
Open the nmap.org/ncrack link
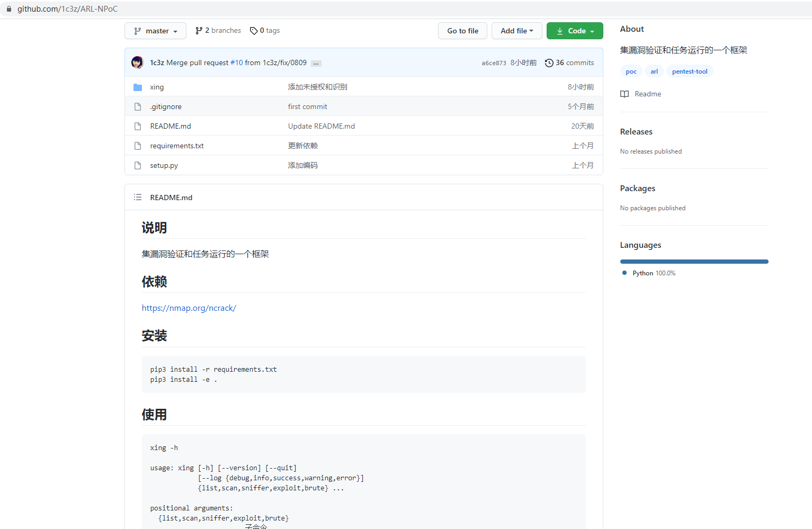pos(189,308)
